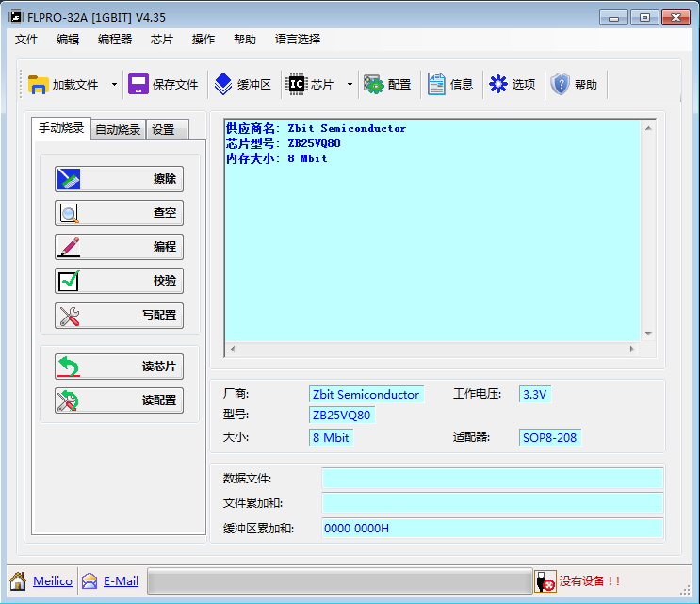This screenshot has height=604, width=700.
Task: Click the 大小 value 8 Mbit
Action: click(331, 437)
